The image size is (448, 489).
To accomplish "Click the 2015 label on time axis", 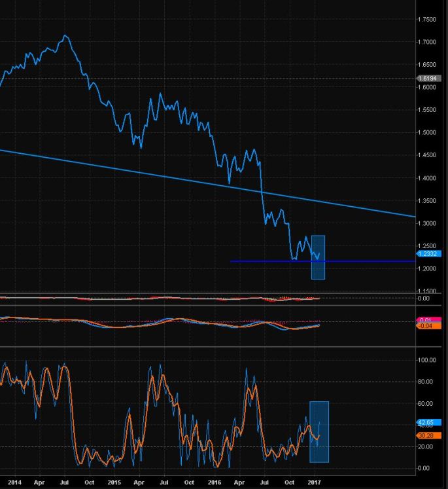I will [114, 482].
